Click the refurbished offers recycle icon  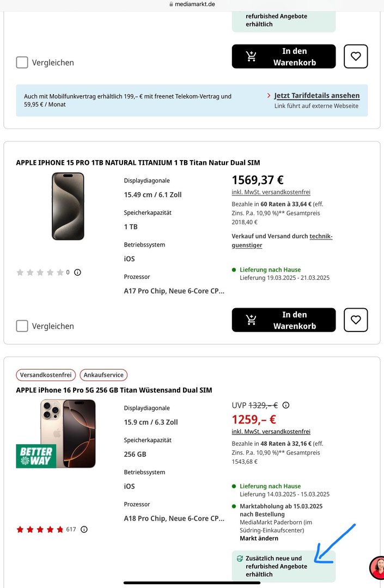pyautogui.click(x=239, y=559)
